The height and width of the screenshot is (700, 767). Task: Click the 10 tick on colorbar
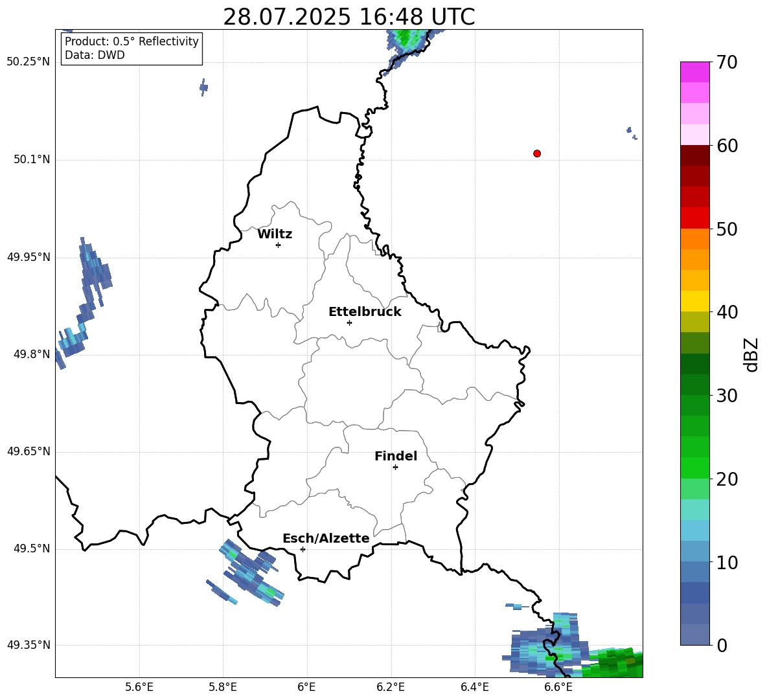point(727,562)
